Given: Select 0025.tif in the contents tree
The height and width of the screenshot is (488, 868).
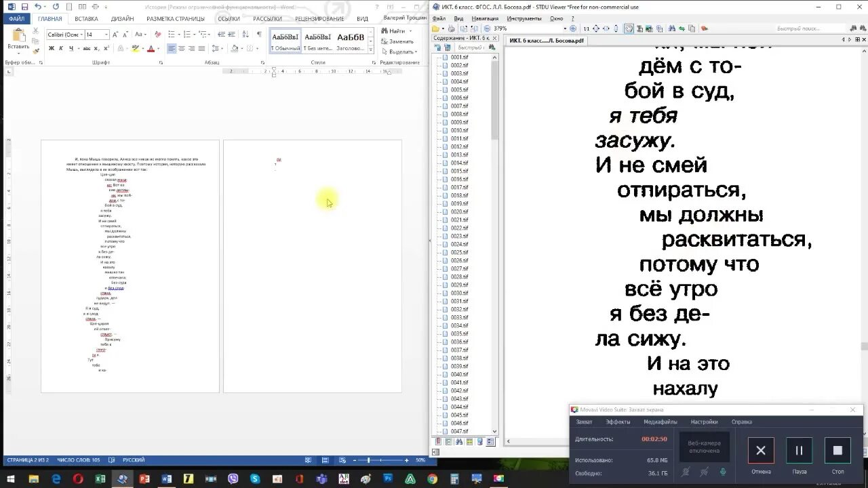Looking at the screenshot, I should (x=460, y=252).
